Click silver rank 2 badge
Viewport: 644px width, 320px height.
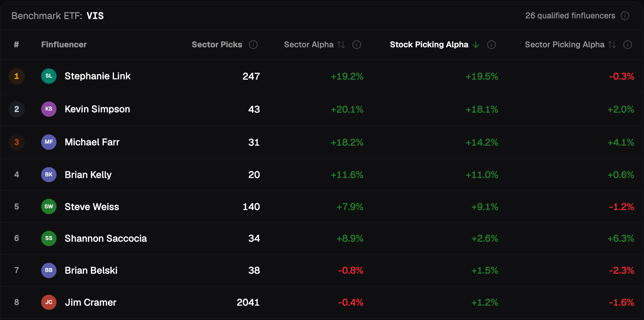tap(17, 109)
